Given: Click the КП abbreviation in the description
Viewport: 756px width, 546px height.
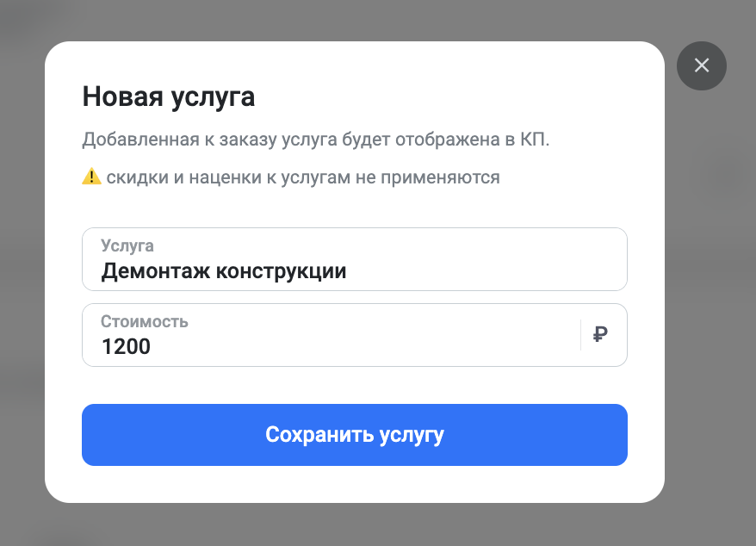Looking at the screenshot, I should click(534, 140).
